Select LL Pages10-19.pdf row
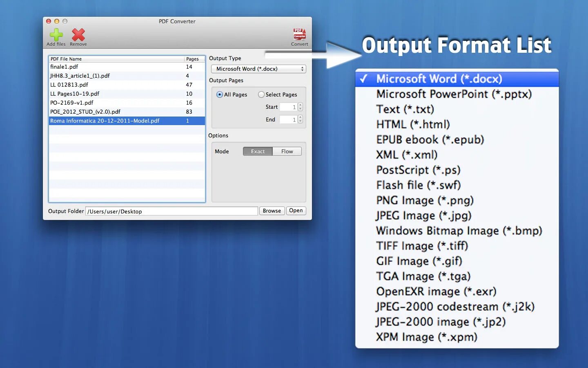Screen dimensions: 588x368 (x=127, y=94)
